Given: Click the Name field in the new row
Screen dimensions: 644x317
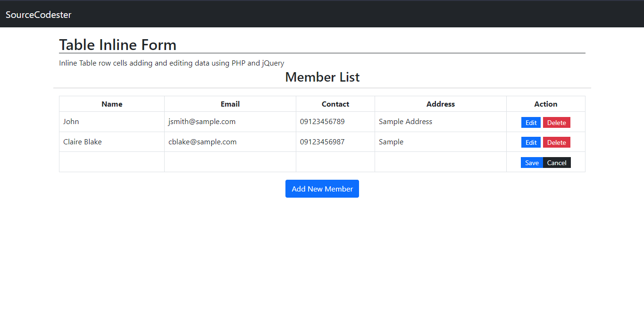Looking at the screenshot, I should click(111, 161).
